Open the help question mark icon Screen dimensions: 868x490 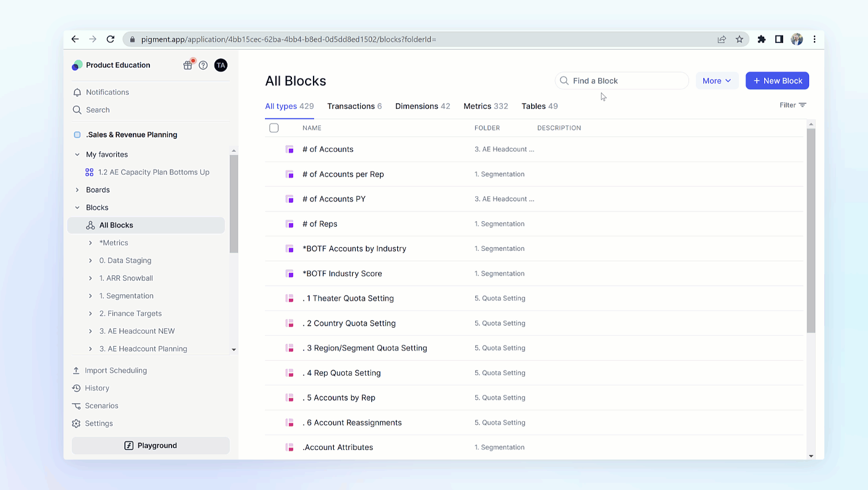pyautogui.click(x=203, y=65)
